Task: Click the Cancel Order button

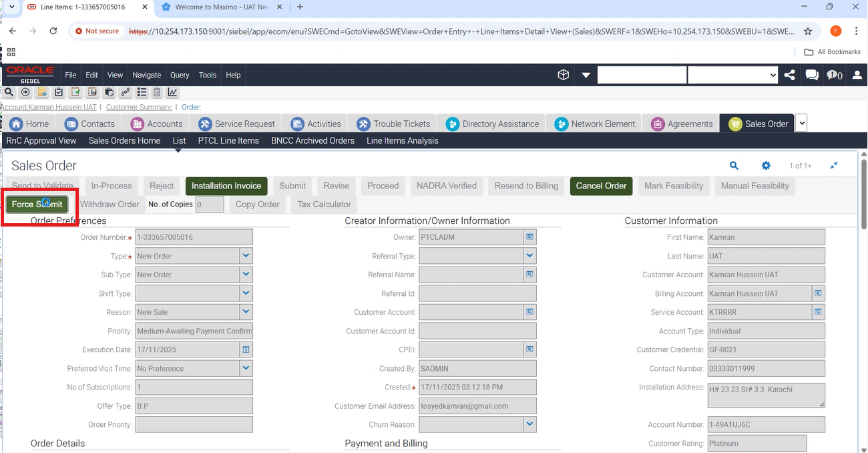Action: [x=601, y=186]
